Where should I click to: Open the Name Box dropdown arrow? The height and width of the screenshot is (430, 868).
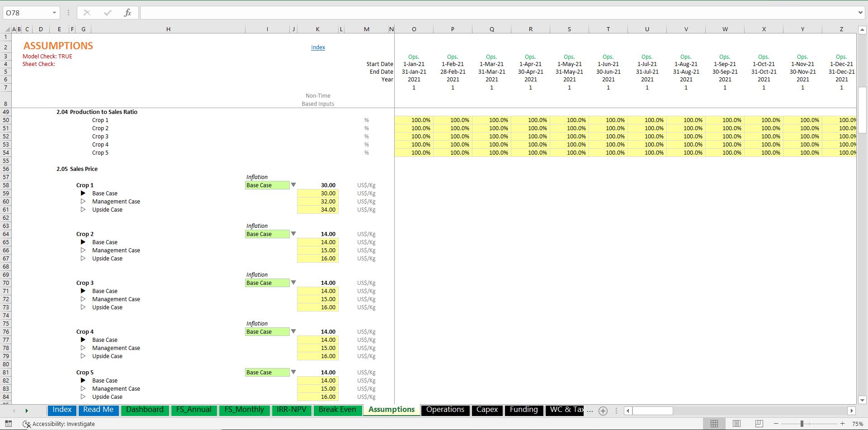point(54,13)
